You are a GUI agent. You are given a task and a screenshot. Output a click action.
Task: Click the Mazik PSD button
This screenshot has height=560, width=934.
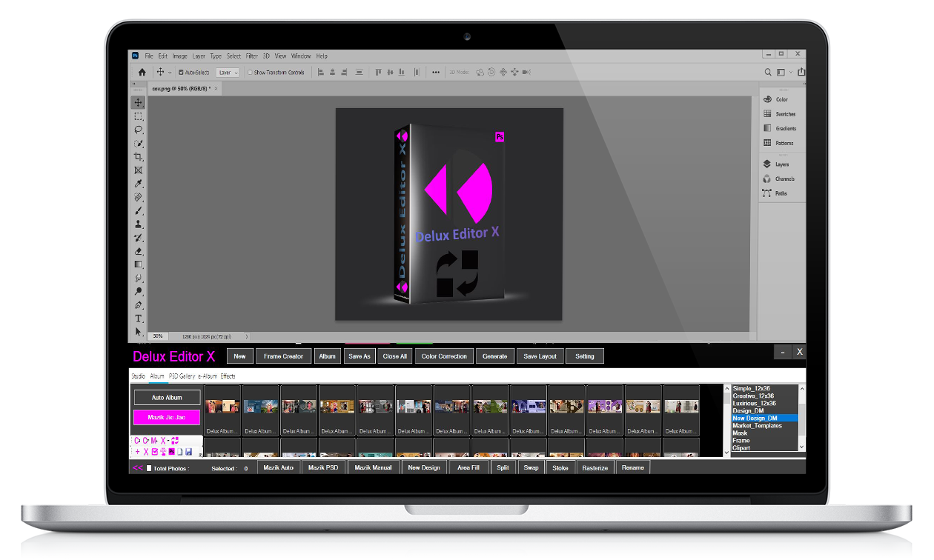point(323,467)
